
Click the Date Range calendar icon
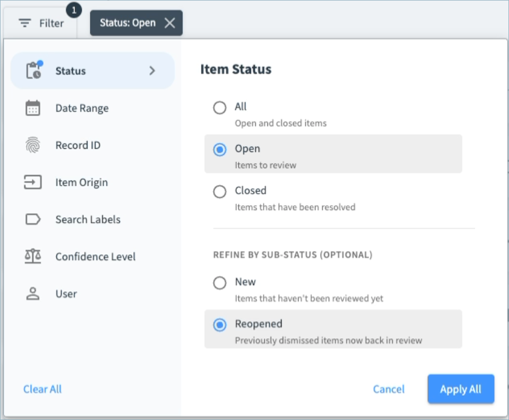33,108
